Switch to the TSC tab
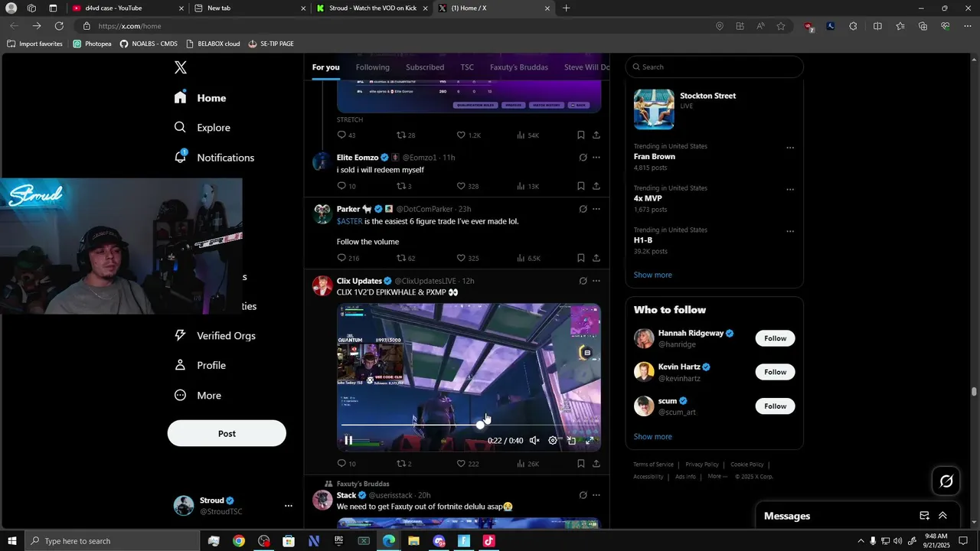Screen dimensions: 980x551 click(x=467, y=67)
